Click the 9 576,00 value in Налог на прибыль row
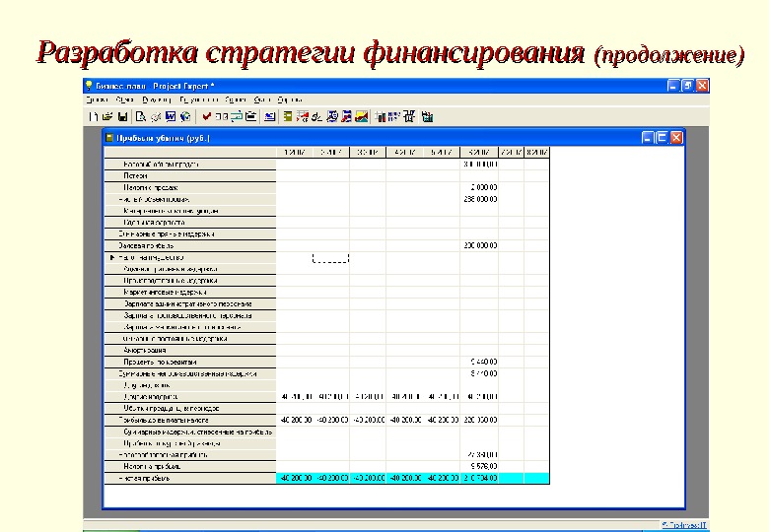This screenshot has width=769, height=532. tap(483, 466)
